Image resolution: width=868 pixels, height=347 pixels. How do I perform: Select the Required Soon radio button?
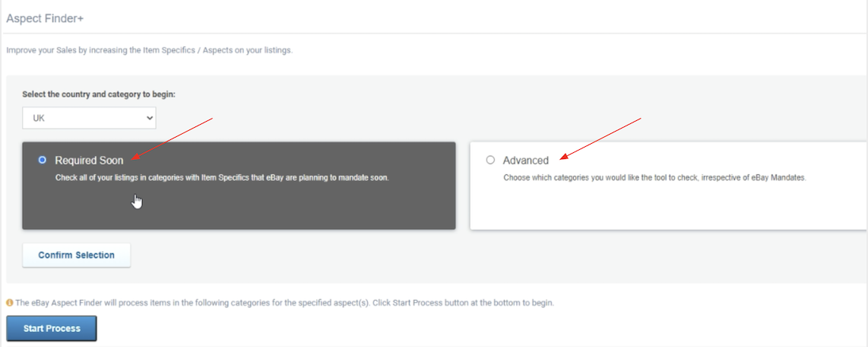point(42,161)
